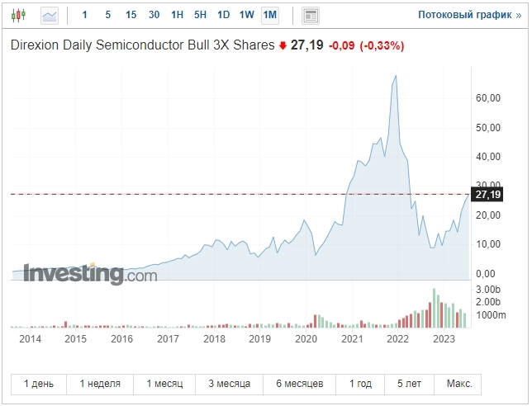
Task: Select the 1 день range tab
Action: click(40, 384)
